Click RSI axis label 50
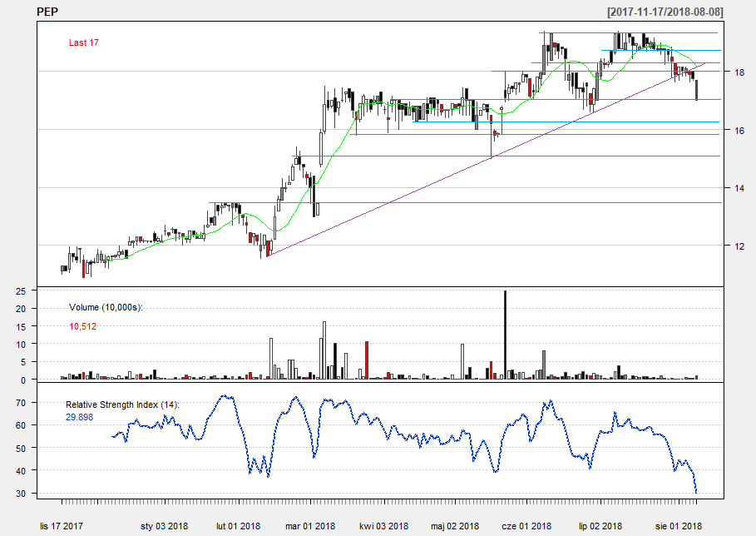756x536 pixels. click(21, 449)
